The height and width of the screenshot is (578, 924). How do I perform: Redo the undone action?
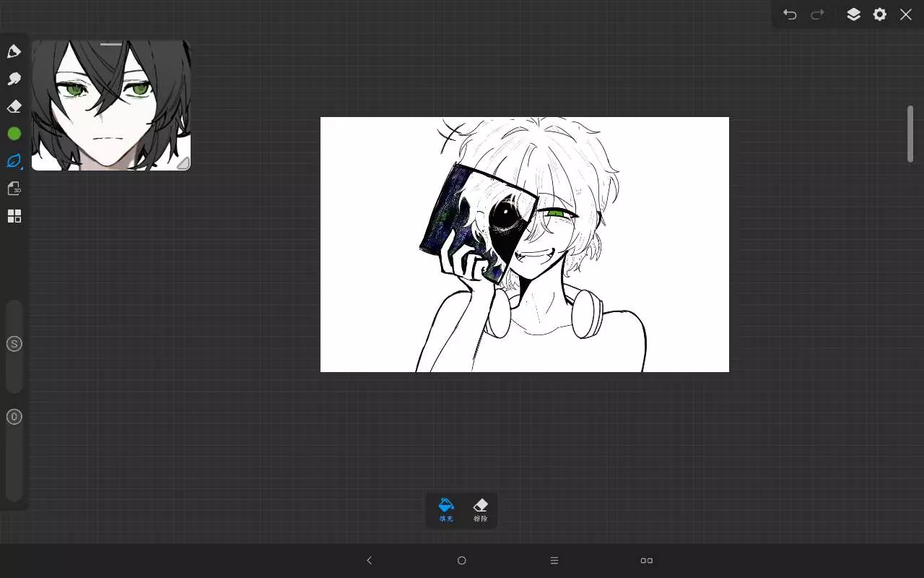pos(817,14)
